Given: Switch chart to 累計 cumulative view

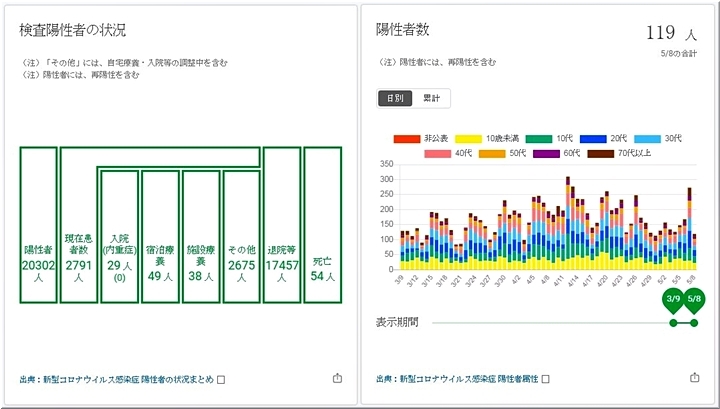Looking at the screenshot, I should (x=433, y=98).
